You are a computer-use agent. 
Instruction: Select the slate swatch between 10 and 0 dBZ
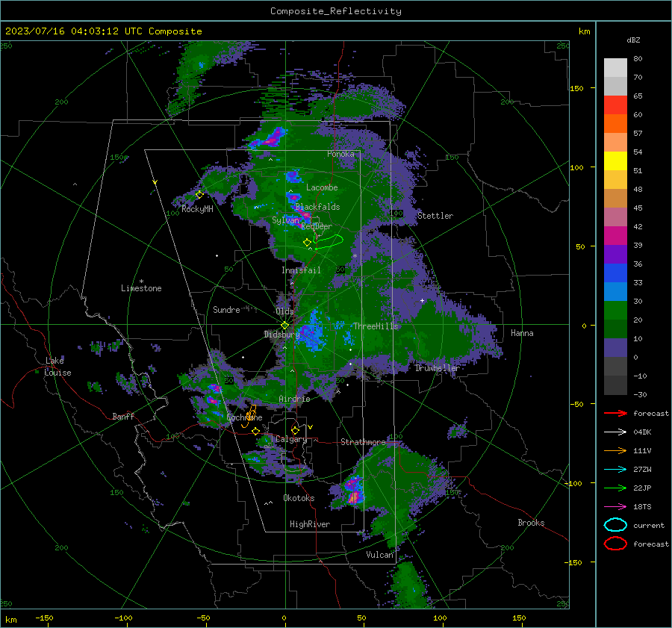tap(615, 348)
